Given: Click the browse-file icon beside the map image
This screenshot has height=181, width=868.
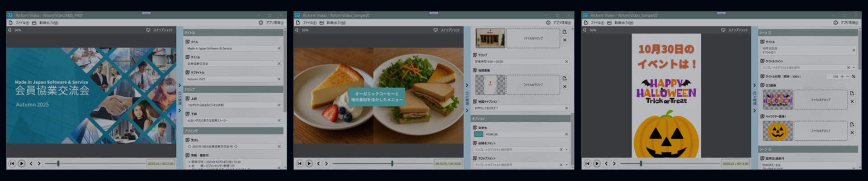Looking at the screenshot, I should coord(564,78).
